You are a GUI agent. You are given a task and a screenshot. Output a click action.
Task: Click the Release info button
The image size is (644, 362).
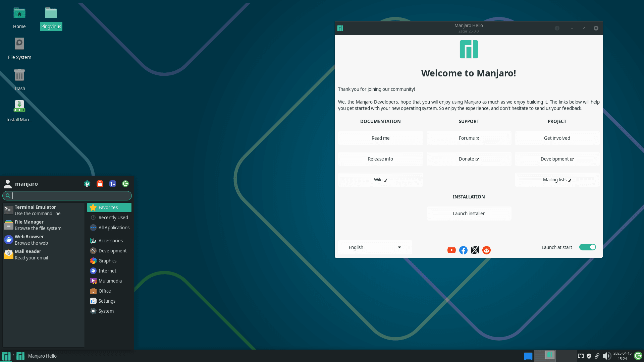[x=380, y=159]
